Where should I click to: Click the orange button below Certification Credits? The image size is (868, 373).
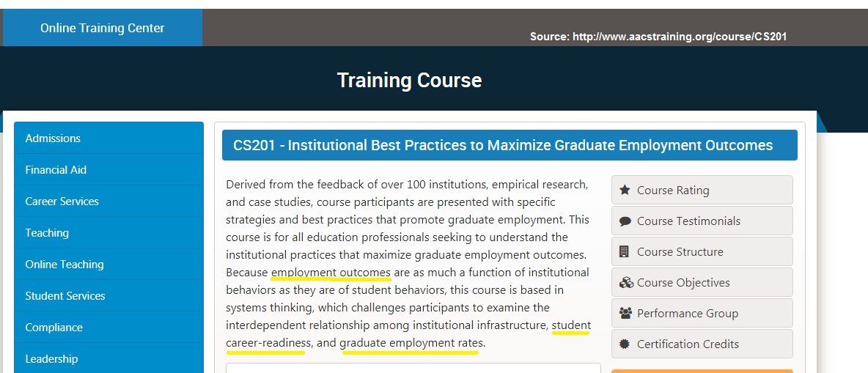coord(702,372)
